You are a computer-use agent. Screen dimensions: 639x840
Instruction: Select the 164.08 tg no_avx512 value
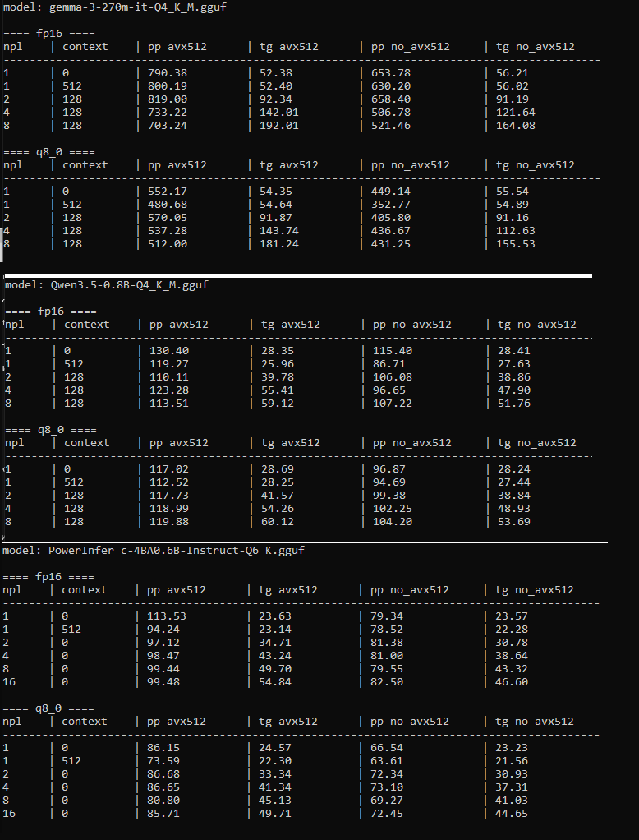point(516,125)
